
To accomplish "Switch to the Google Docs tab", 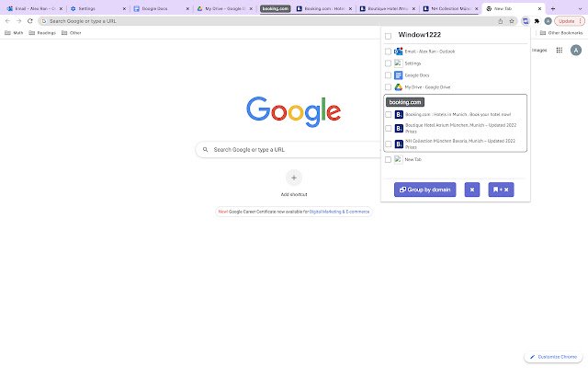I will 162,8.
